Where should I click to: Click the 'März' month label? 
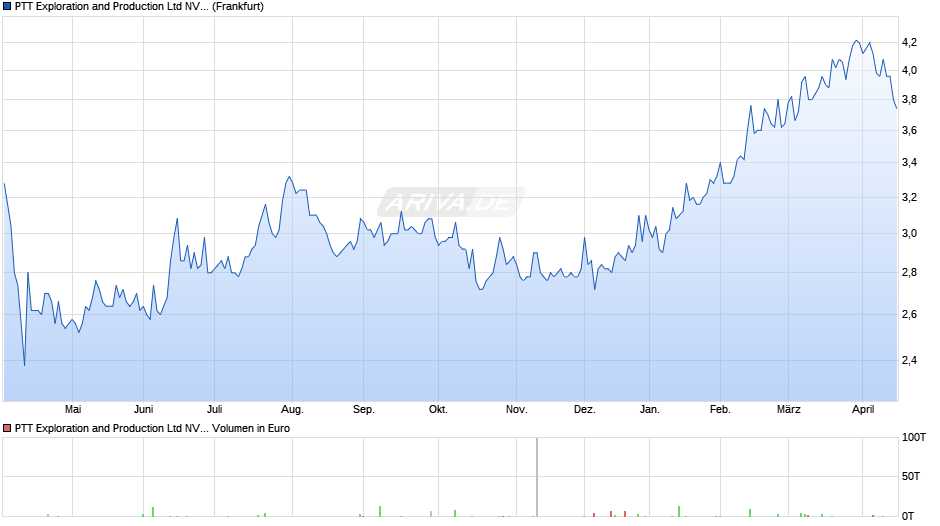[x=788, y=410]
